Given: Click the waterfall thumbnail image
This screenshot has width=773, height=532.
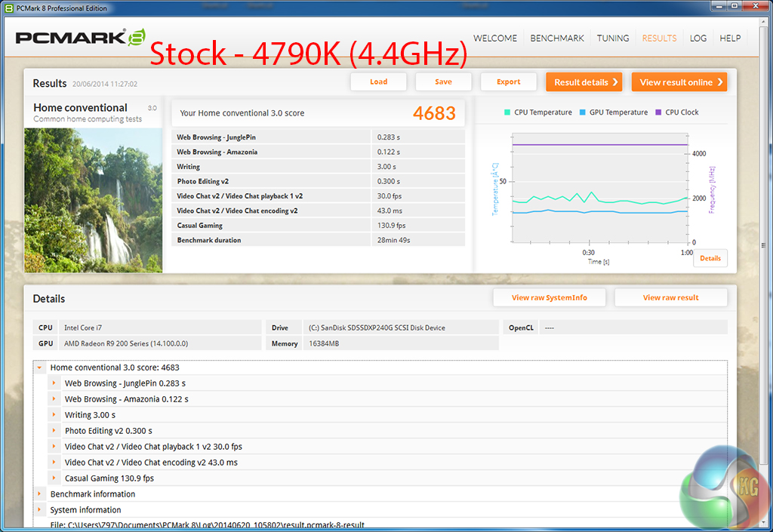Looking at the screenshot, I should point(93,200).
